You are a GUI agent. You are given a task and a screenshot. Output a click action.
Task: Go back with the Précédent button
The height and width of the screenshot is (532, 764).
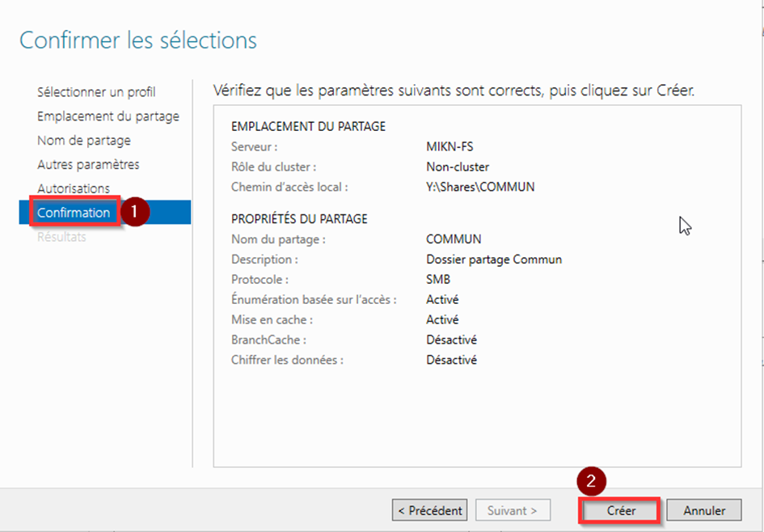[430, 510]
